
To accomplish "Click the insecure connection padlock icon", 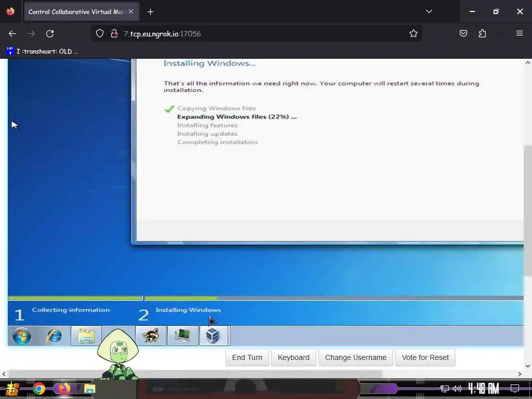I will [114, 34].
